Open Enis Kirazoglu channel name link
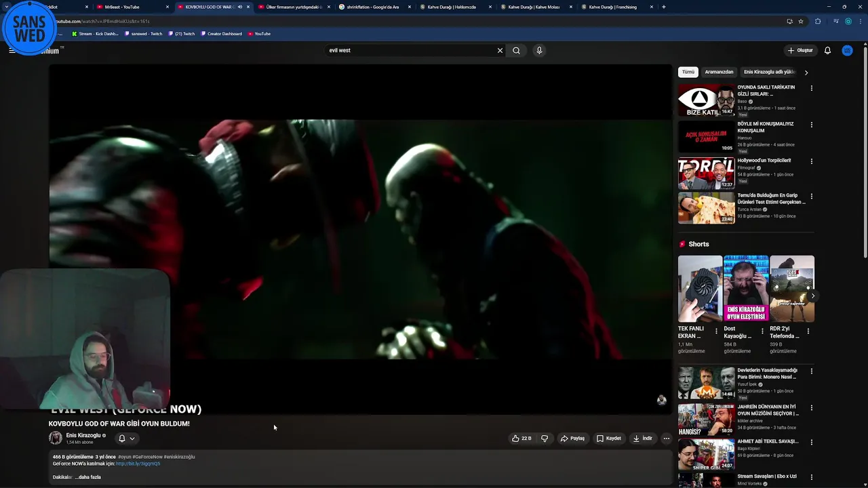The width and height of the screenshot is (868, 488). click(x=83, y=435)
